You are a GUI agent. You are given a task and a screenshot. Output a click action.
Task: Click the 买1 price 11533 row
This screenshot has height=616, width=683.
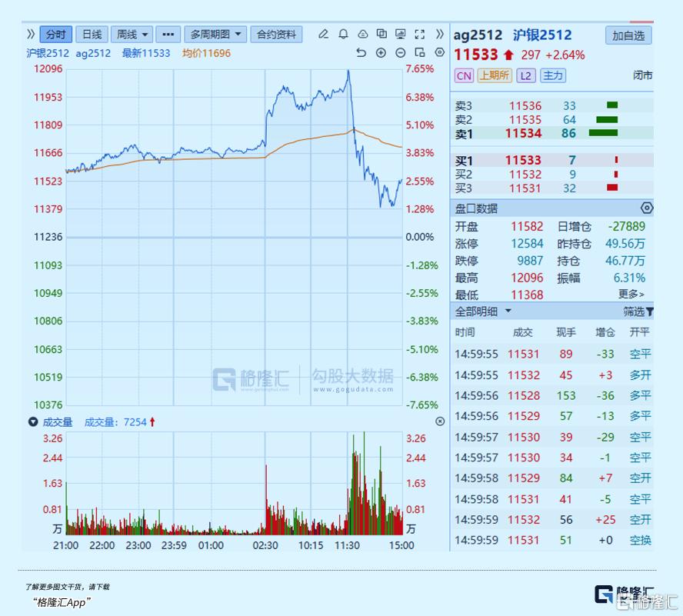552,160
